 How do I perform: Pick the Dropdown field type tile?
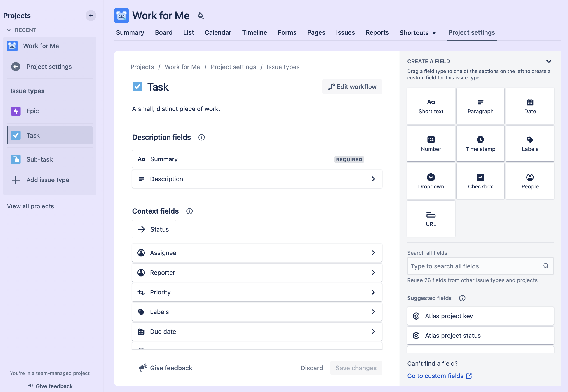[431, 181]
